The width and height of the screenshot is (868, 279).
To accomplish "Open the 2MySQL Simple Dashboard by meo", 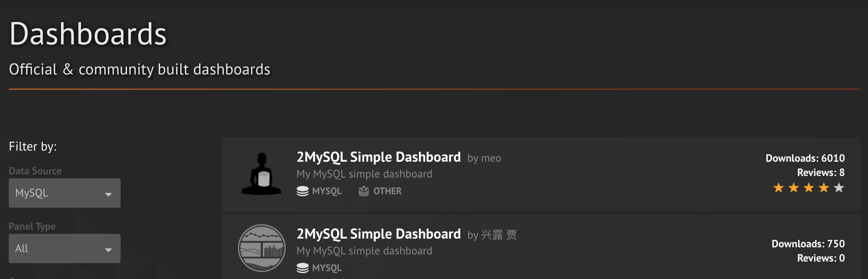I will 378,157.
